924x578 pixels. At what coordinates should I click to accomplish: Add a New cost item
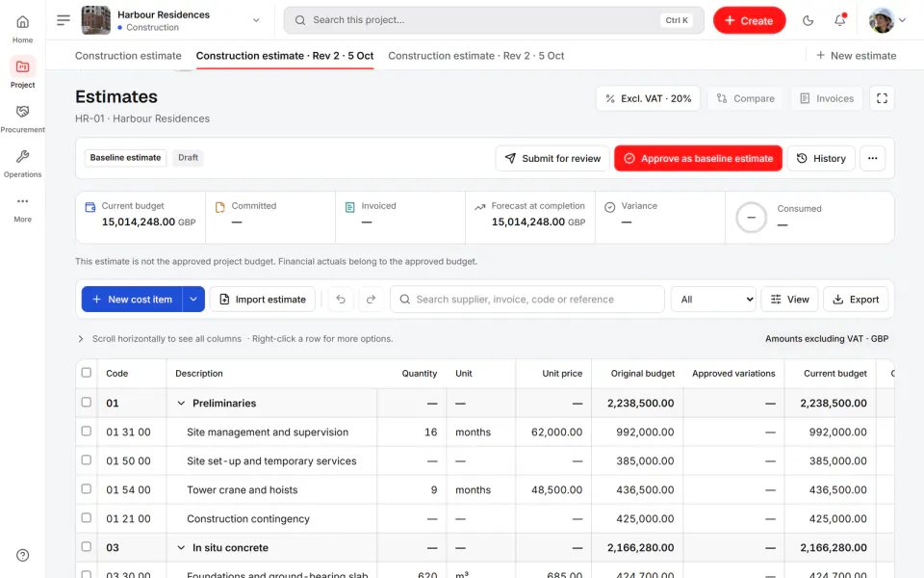pyautogui.click(x=132, y=299)
